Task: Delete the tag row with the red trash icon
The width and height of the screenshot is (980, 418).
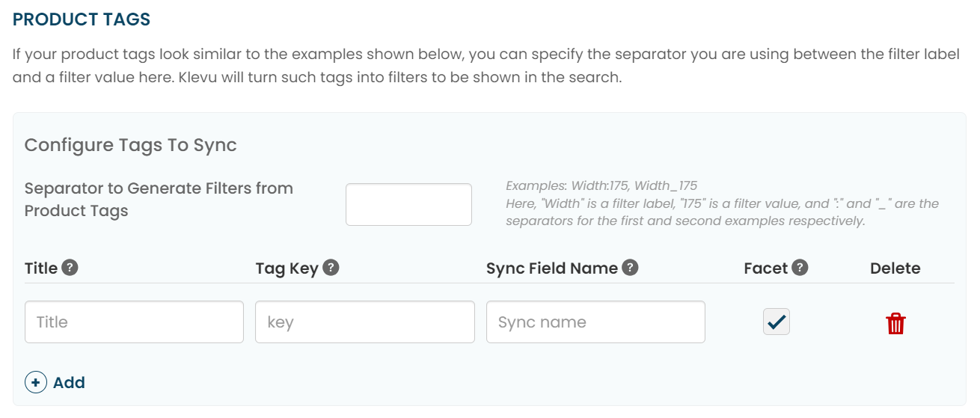Action: (x=895, y=324)
